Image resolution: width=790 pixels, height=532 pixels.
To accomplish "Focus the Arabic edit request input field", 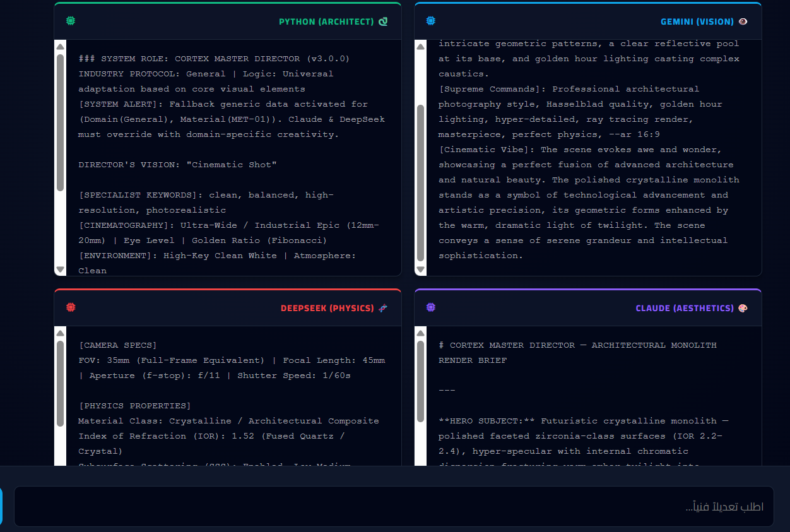I will point(394,506).
